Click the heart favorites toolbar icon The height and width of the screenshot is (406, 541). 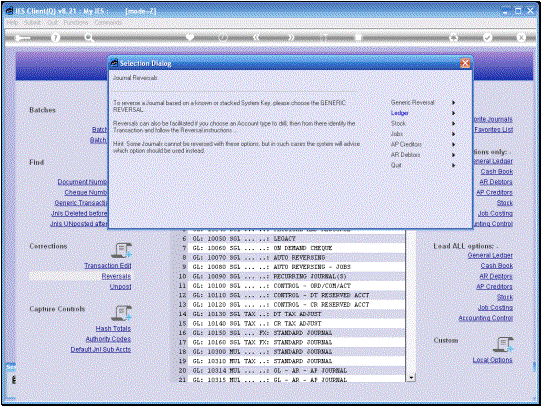pos(190,37)
